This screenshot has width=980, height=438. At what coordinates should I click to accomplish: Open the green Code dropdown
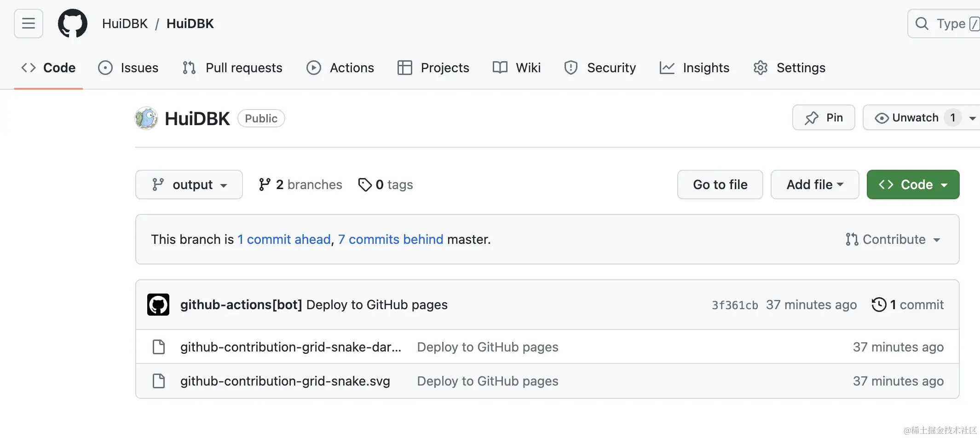tap(913, 184)
